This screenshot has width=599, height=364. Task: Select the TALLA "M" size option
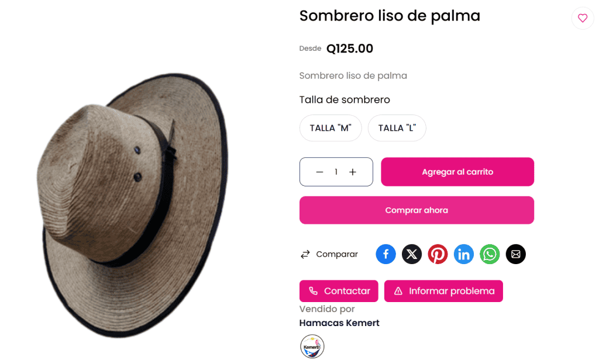pyautogui.click(x=331, y=128)
